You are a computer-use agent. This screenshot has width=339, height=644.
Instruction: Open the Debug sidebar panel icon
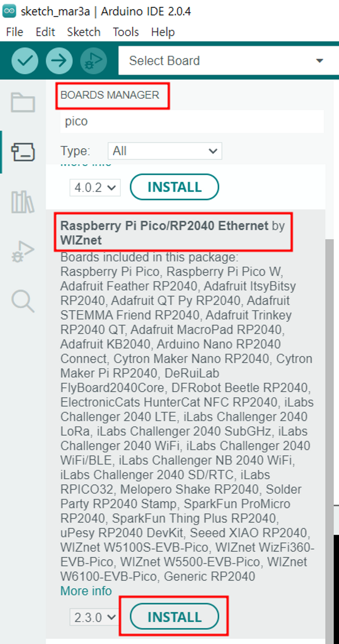[23, 252]
